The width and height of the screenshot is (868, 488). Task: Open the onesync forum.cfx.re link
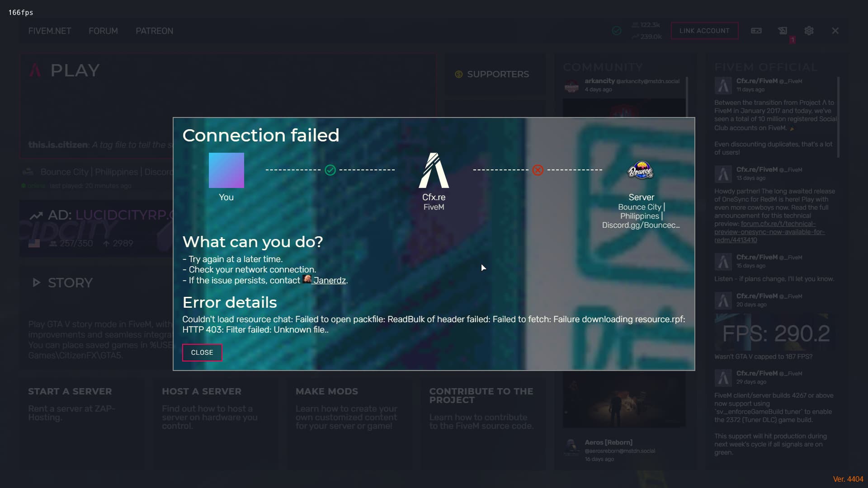[769, 232]
